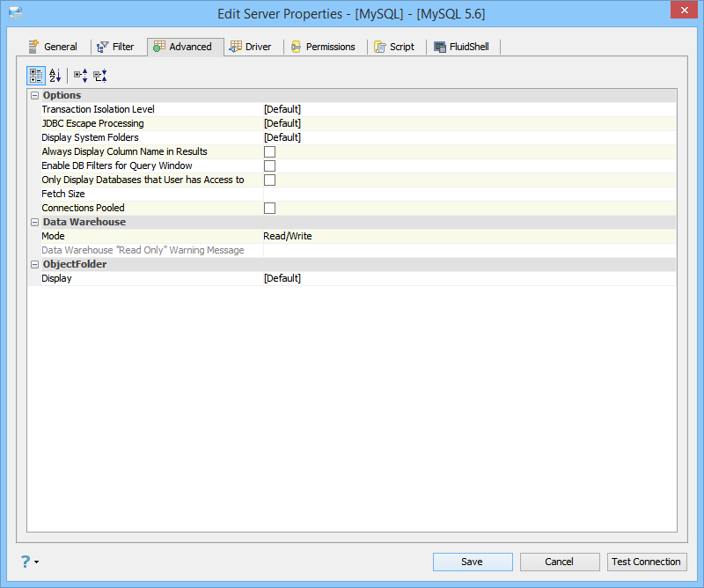Screen dimensions: 704x588
Task: Open JDBC Escape Processing value dropdown
Action: point(469,123)
